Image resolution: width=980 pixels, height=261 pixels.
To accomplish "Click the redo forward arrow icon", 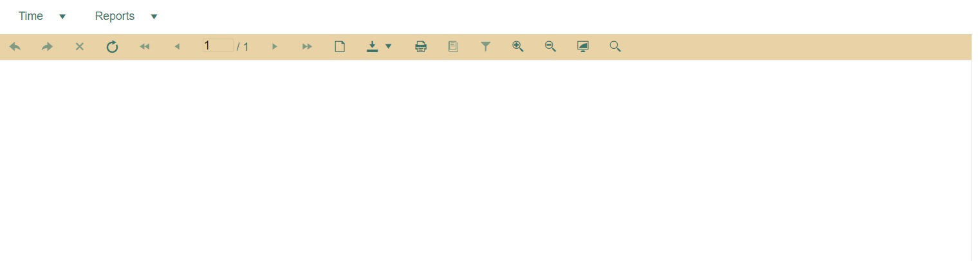I will coord(47,47).
